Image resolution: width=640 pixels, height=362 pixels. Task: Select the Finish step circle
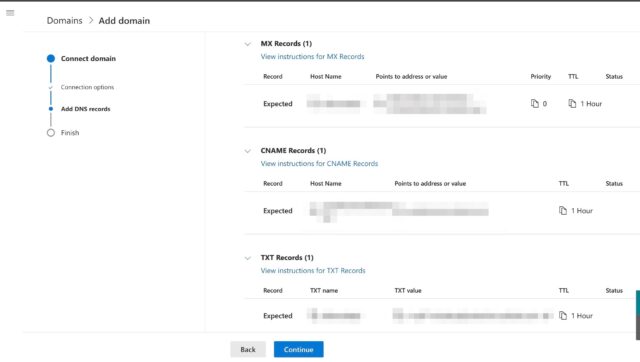(51, 133)
